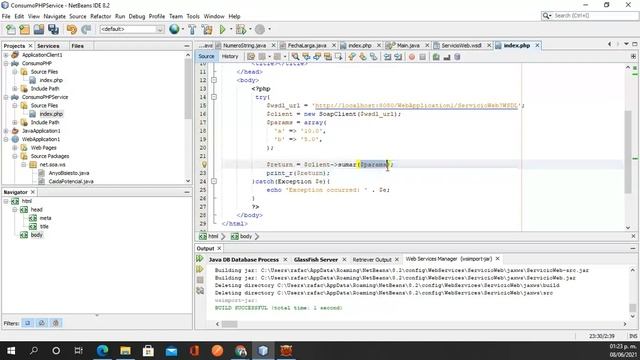Viewport: 640px width, 360px height.
Task: Click the Stop Macro Recording icon
Action: [422, 57]
